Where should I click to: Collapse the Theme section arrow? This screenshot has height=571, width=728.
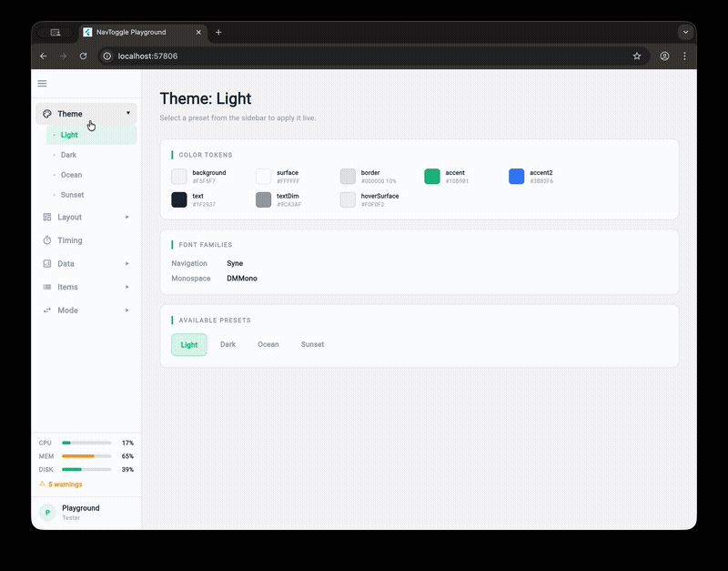[x=128, y=113]
